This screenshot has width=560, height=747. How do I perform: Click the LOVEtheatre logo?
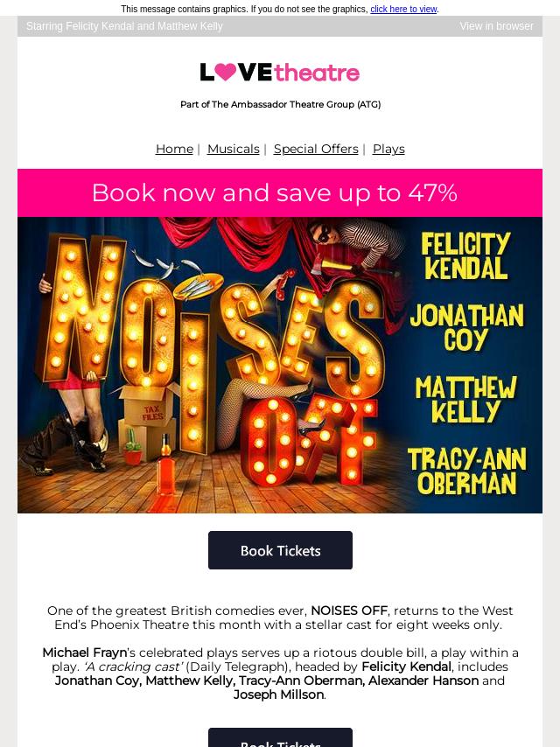[280, 73]
